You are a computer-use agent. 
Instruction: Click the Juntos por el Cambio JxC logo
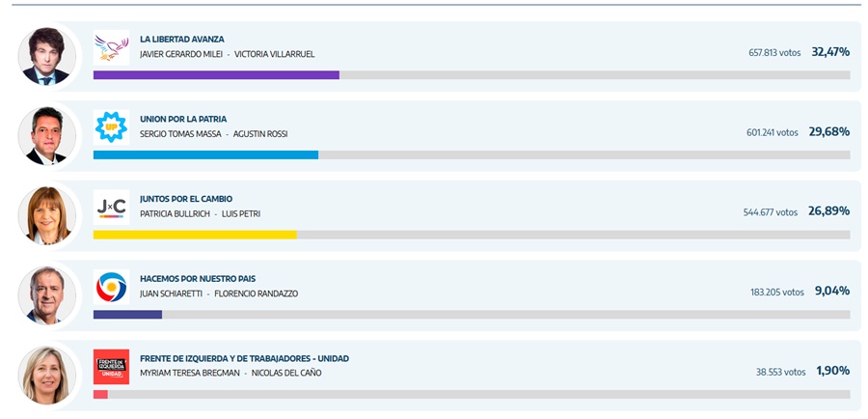click(111, 207)
